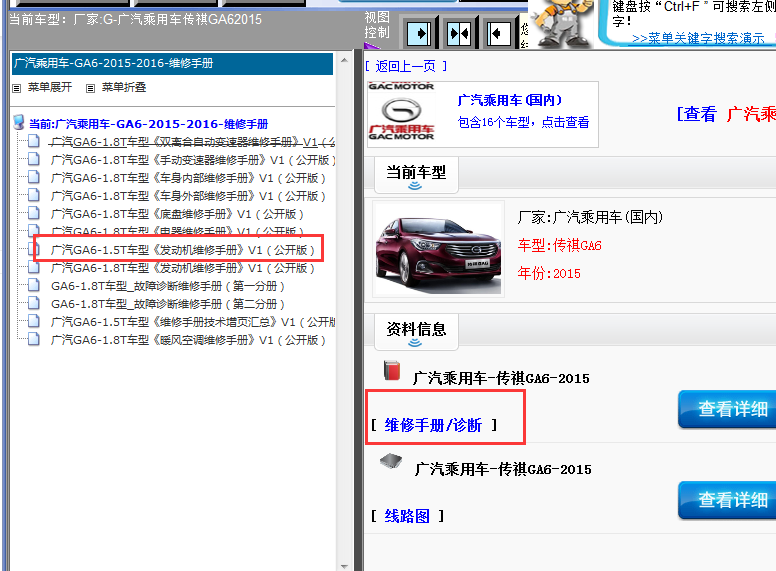Select the 资料信息 section tab
This screenshot has height=571, width=776.
click(x=416, y=332)
